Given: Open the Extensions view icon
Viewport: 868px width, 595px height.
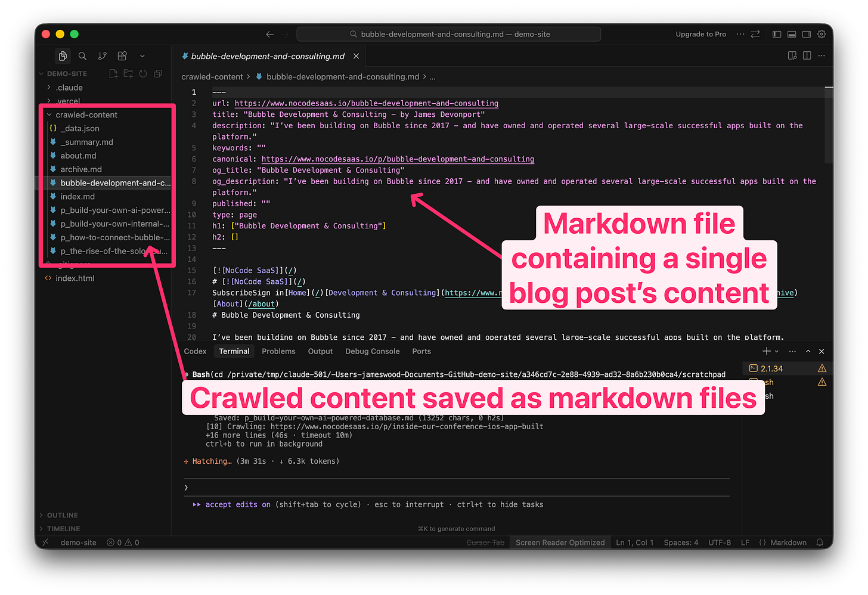Looking at the screenshot, I should (x=122, y=56).
